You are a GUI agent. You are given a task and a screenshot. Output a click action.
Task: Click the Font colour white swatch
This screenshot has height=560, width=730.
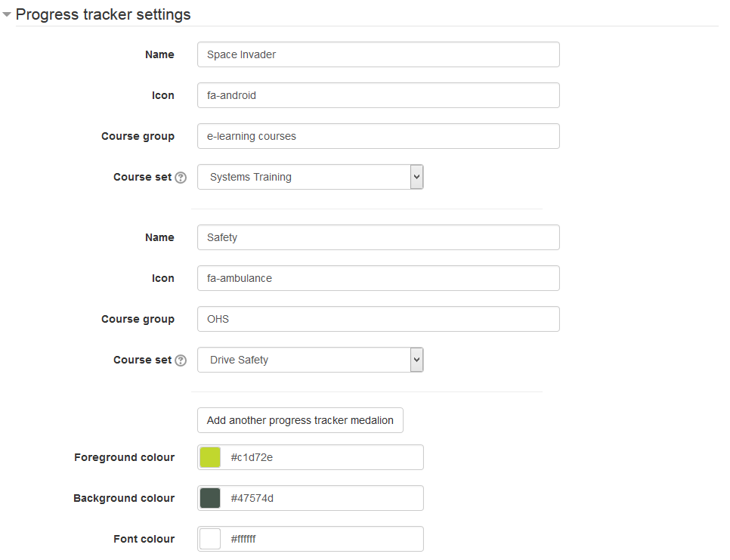(210, 539)
